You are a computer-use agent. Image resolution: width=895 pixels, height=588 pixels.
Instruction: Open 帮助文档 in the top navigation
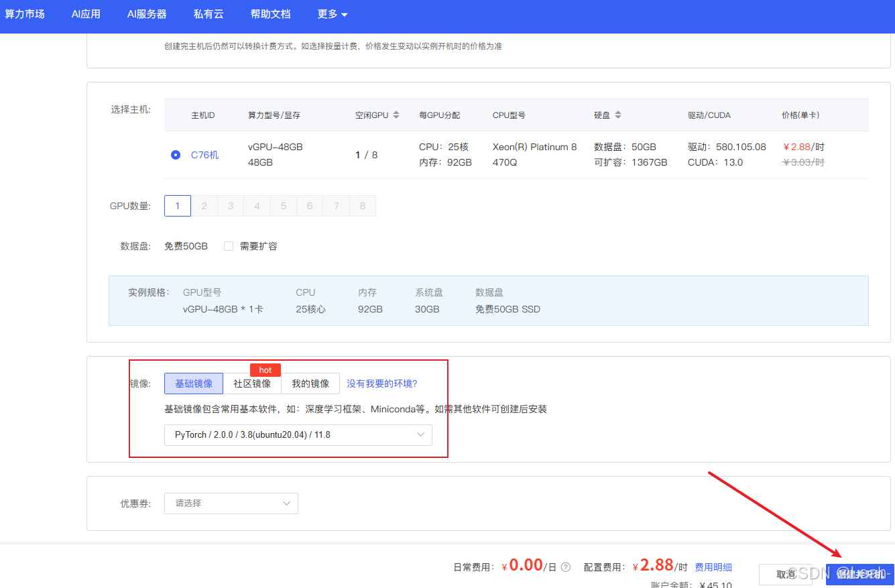pyautogui.click(x=270, y=13)
